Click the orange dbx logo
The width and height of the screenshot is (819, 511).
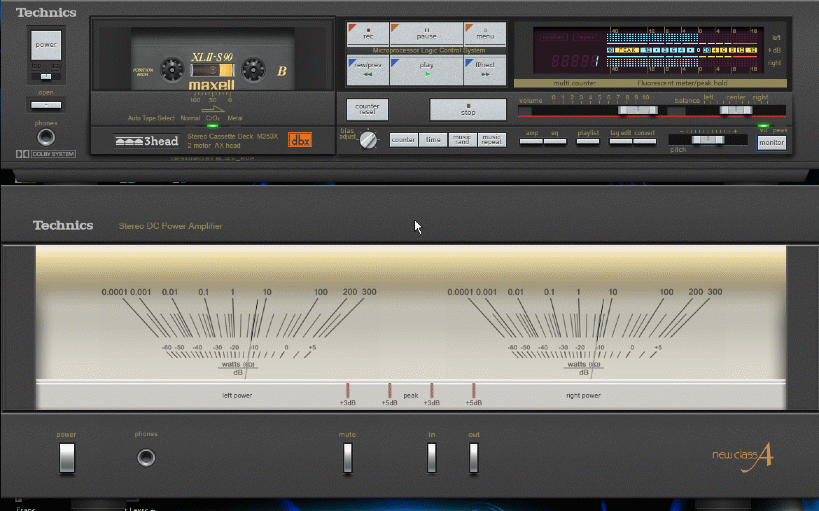(300, 140)
